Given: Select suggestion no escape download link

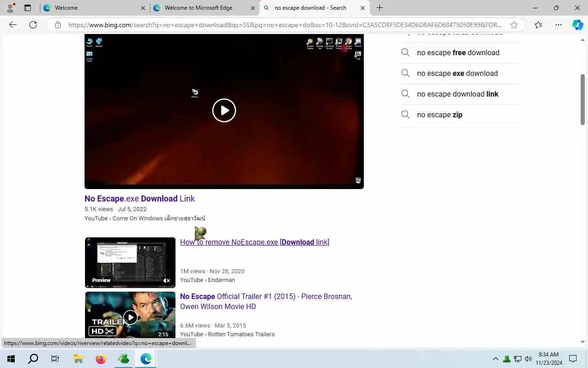Looking at the screenshot, I should click(x=458, y=94).
